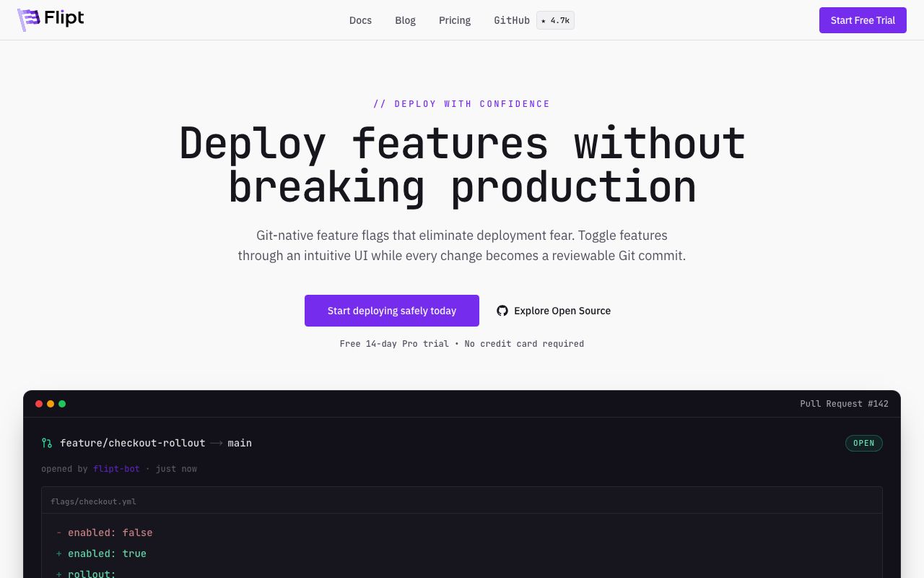Click the DEPLOY WITH CONFIDENCE tagline
Viewport: 924px width, 578px height.
click(462, 104)
